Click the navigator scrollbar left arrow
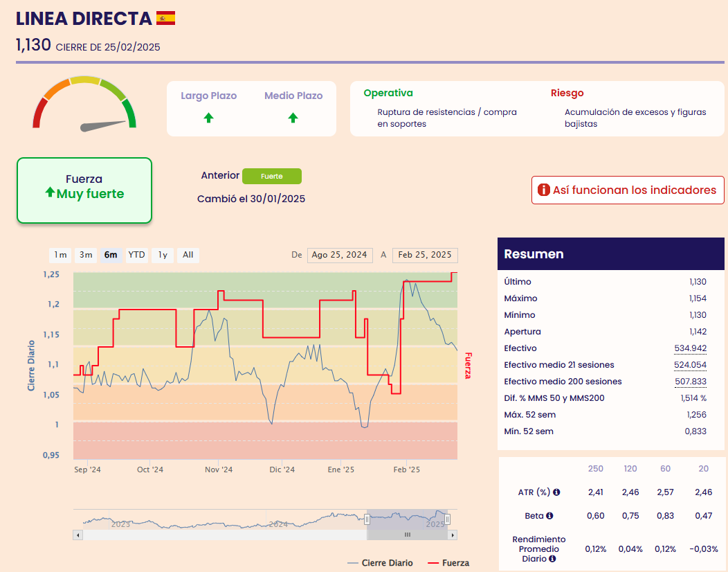 pos(78,535)
